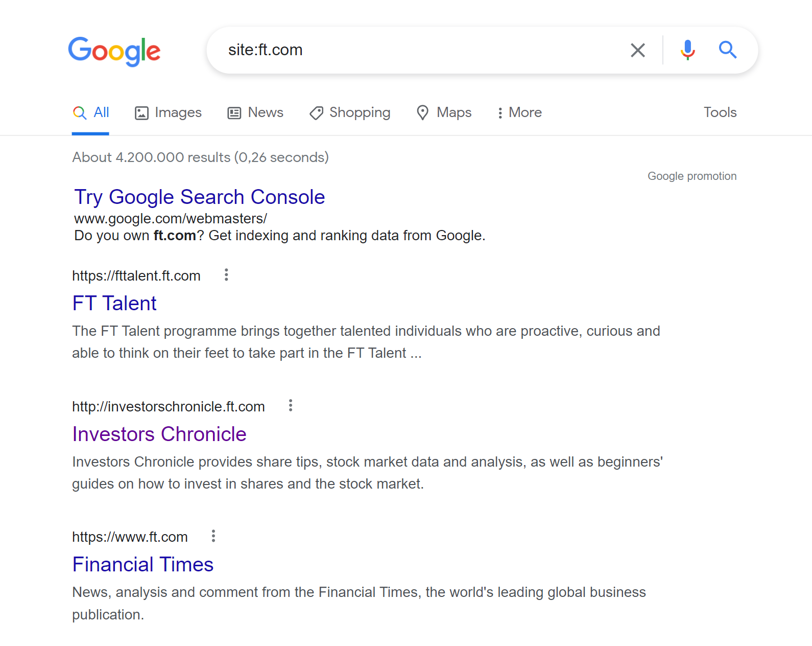The height and width of the screenshot is (646, 812).
Task: Open three-dot menu beside investorschronicle.ft.com
Action: [291, 406]
